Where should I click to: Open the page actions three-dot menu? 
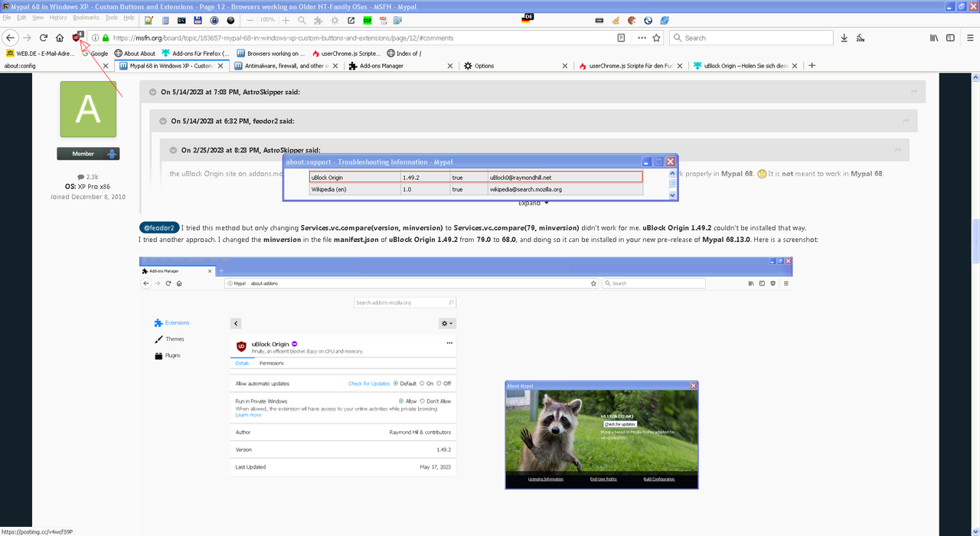pos(642,38)
